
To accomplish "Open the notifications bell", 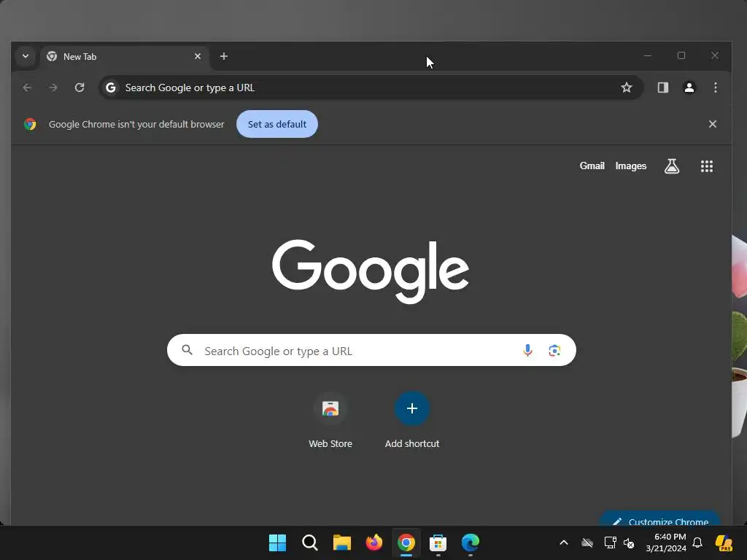I will 697,542.
